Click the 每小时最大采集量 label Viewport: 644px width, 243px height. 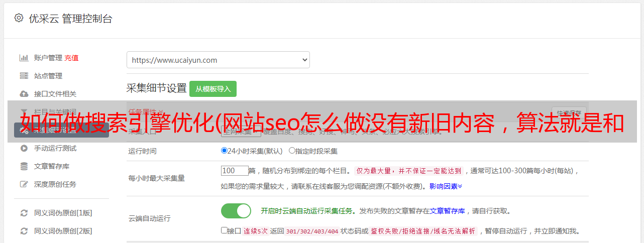tap(157, 178)
